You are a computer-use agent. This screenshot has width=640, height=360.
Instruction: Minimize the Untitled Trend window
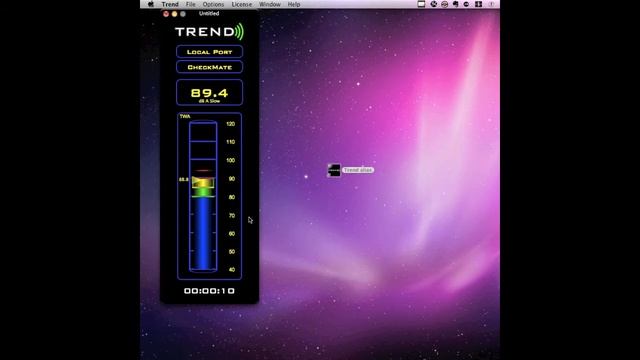pos(174,14)
